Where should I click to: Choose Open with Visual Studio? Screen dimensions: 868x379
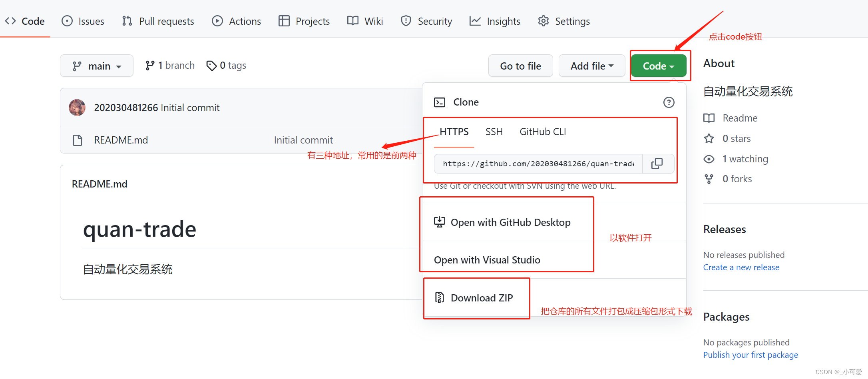point(487,260)
